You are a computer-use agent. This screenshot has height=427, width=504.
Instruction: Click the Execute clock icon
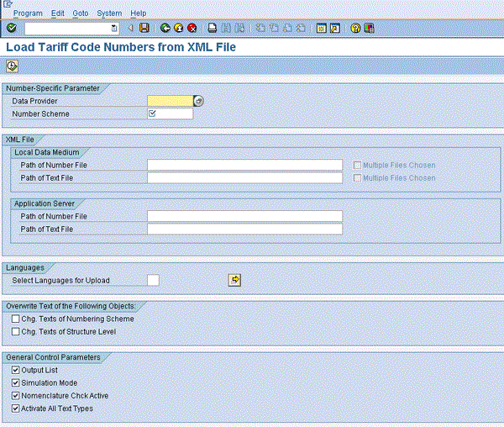12,66
